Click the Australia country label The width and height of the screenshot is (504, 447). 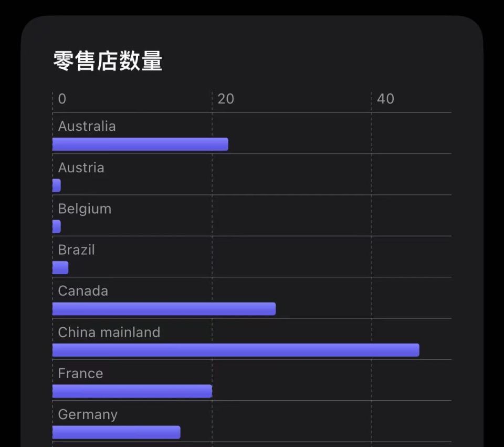tap(87, 127)
